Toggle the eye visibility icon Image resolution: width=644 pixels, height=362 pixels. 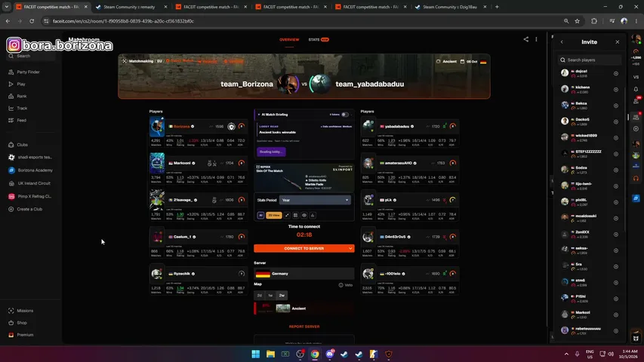click(304, 215)
